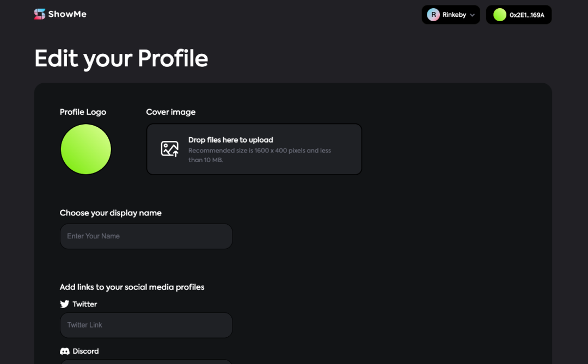Click the Twitter Link input field

[x=146, y=325]
